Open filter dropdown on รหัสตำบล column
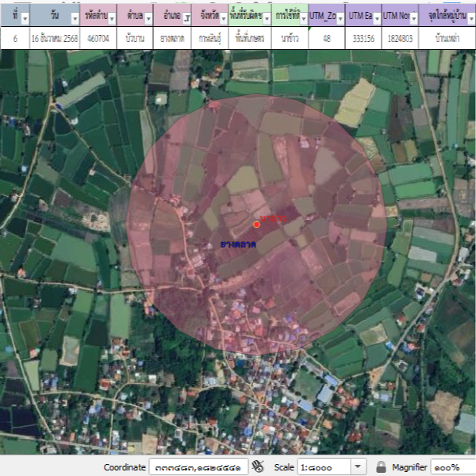Screen dimensions: 476x476 (112, 17)
